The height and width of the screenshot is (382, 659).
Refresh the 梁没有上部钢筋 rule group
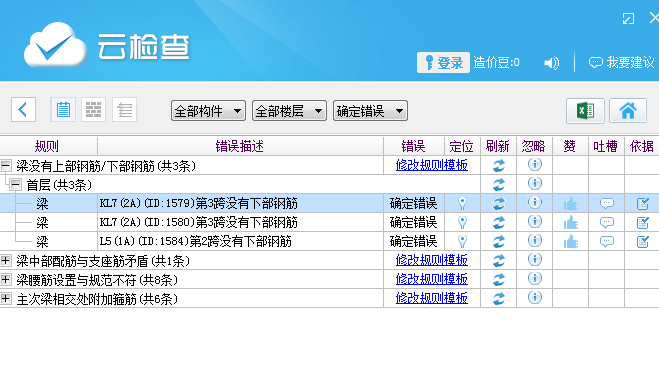click(498, 166)
